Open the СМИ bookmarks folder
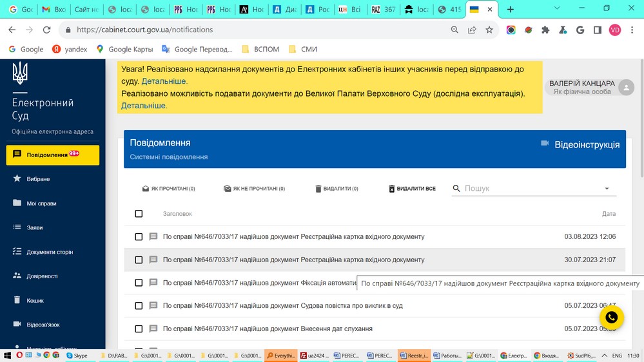 coord(303,49)
